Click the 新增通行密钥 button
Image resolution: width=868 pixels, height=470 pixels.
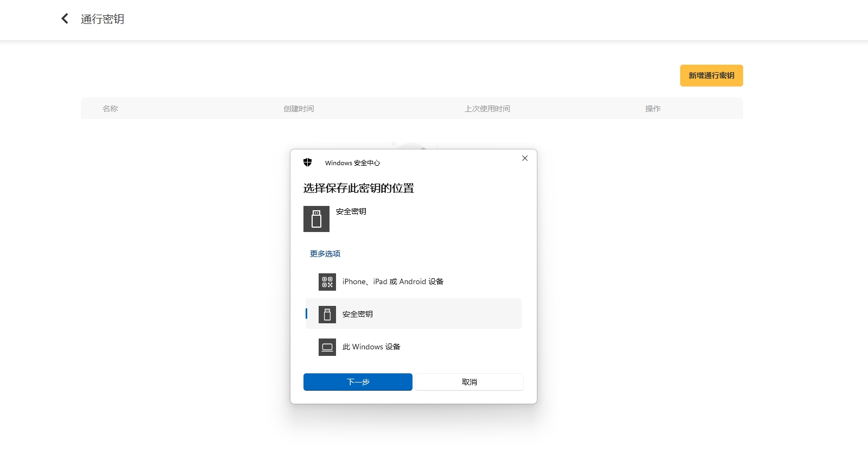pos(711,76)
